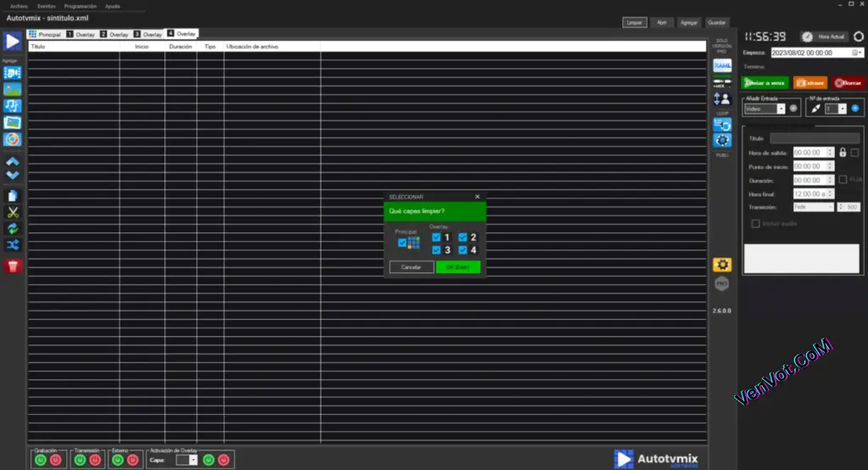
Task: Stop Grabación with the red power button
Action: tap(55, 460)
